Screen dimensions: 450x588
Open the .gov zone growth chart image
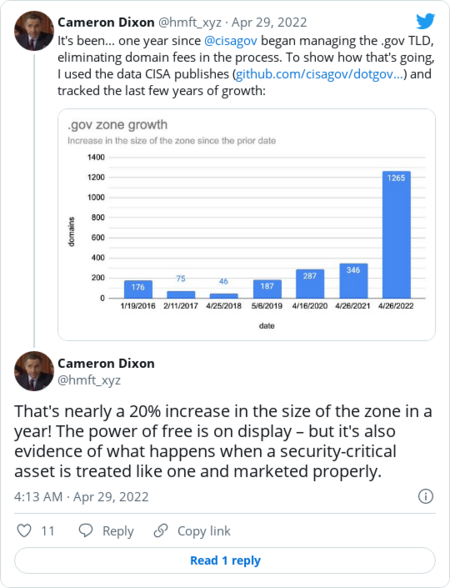click(246, 225)
